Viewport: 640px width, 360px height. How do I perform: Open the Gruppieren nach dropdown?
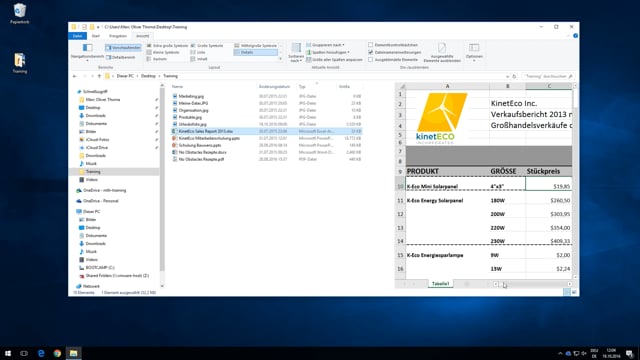(x=325, y=45)
